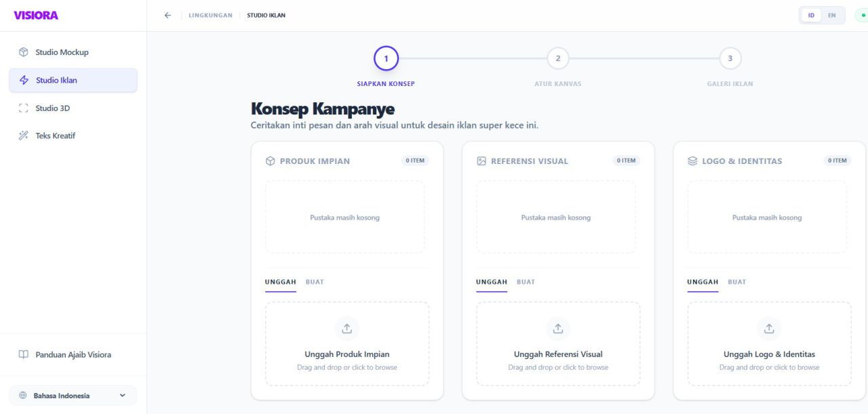Click the REFERENSI VISUAL card title
Viewport: 868px width, 414px height.
(x=530, y=161)
